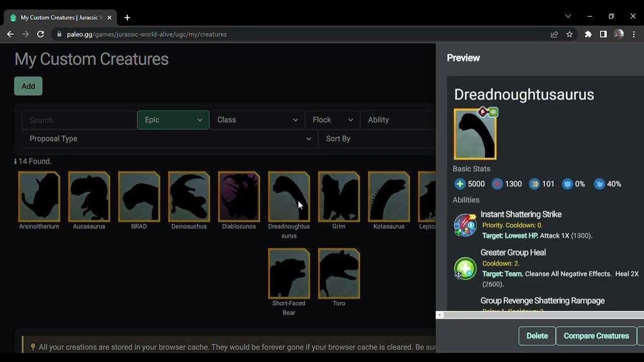Open the Class filter dropdown
Viewport: 644px width, 362px height.
coord(257,120)
